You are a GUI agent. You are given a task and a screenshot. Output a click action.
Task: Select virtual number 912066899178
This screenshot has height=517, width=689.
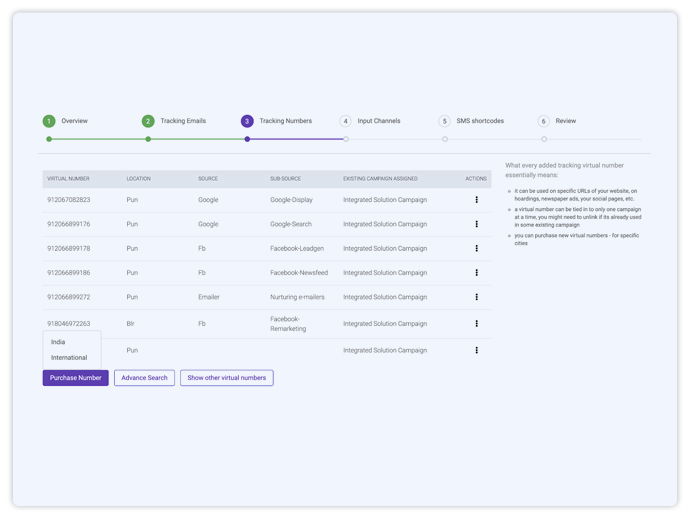click(x=69, y=249)
